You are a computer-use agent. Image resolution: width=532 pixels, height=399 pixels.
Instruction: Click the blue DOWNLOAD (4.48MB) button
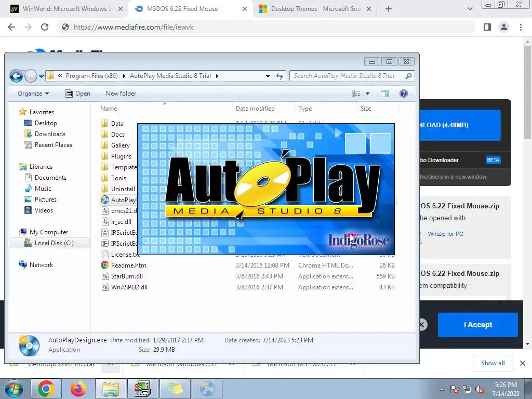pyautogui.click(x=460, y=125)
